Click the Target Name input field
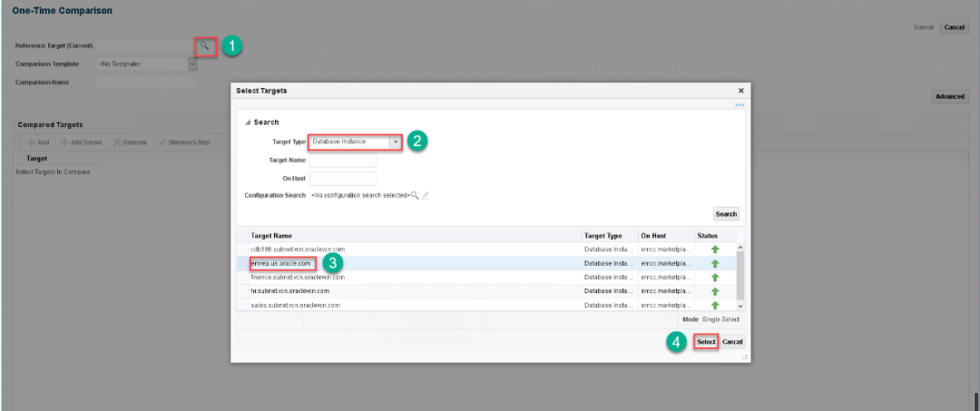The image size is (980, 411). [x=342, y=161]
